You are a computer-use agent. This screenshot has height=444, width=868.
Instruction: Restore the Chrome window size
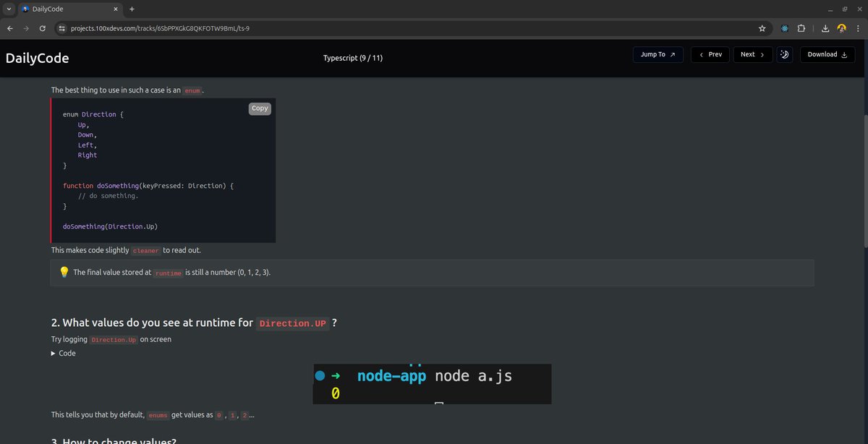(844, 9)
